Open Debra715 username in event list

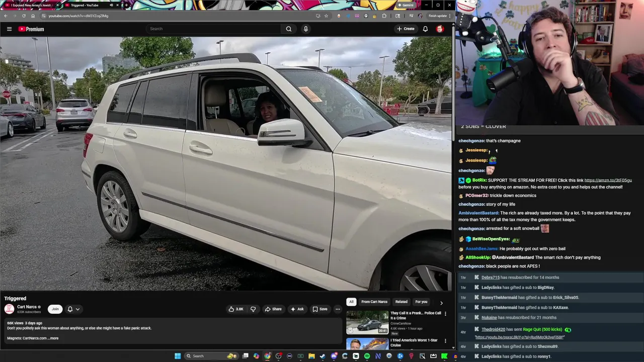coord(491,278)
